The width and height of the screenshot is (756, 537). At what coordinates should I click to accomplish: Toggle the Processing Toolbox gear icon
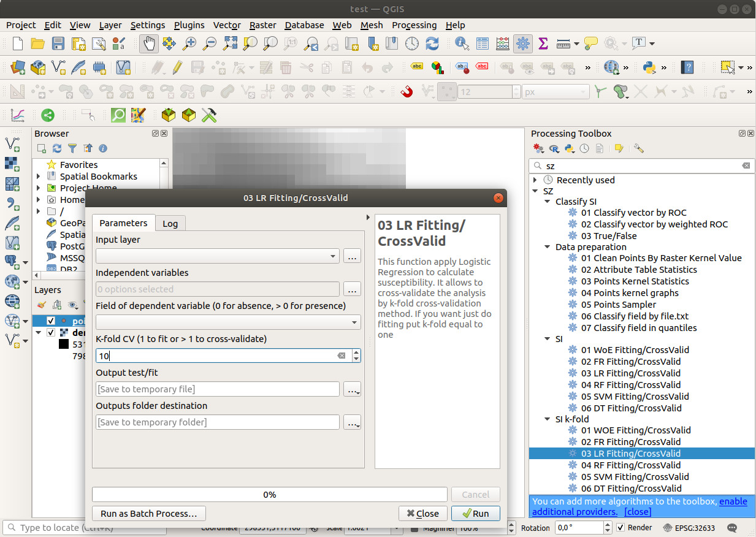[523, 44]
